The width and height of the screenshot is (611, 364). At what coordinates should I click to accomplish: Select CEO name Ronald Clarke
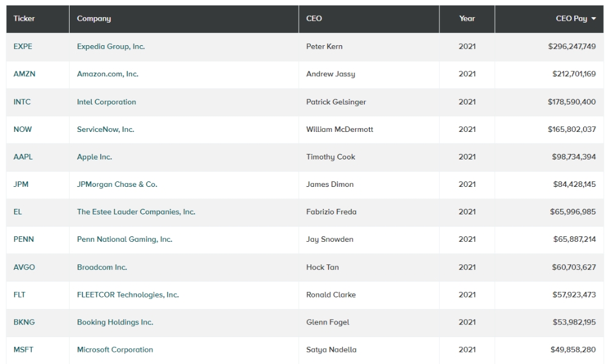[x=331, y=295]
